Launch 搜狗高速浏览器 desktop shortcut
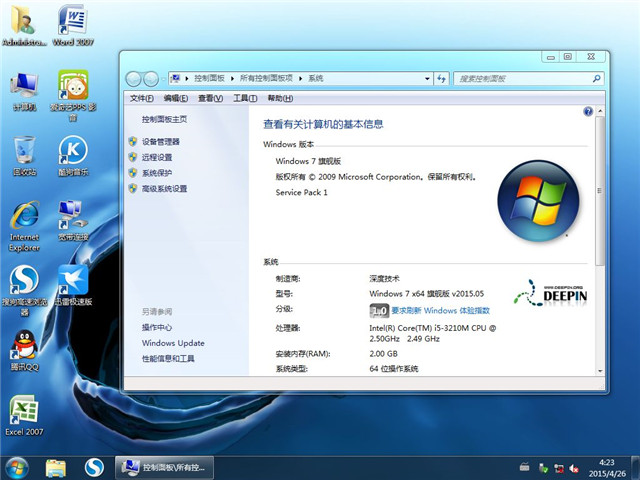This screenshot has height=480, width=640. [x=24, y=291]
